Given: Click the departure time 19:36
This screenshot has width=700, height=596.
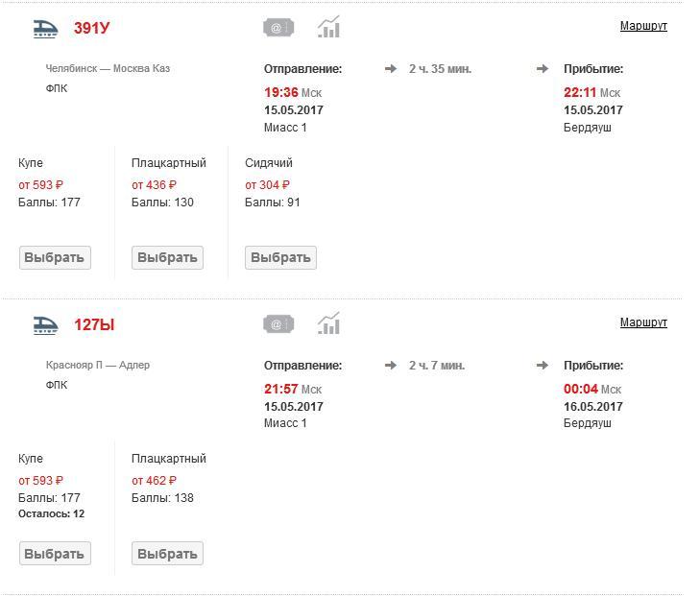Looking at the screenshot, I should [x=281, y=93].
